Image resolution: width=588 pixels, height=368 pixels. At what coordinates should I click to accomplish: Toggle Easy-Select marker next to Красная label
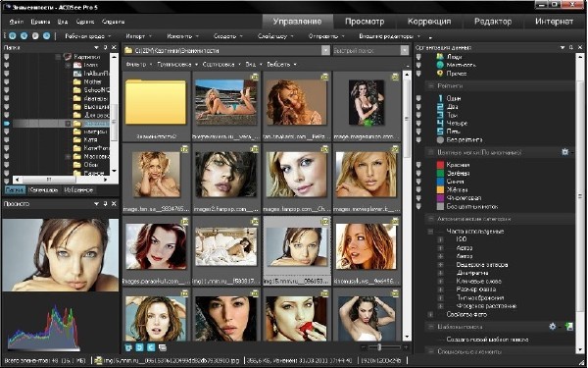pos(418,165)
